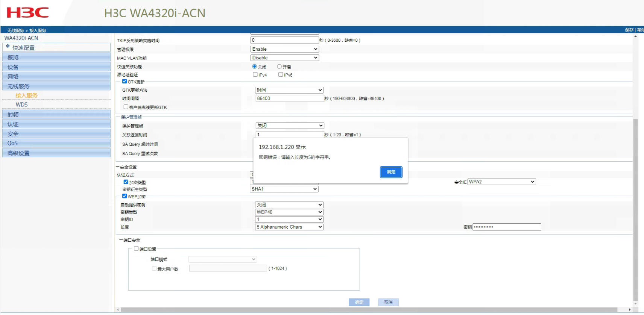The width and height of the screenshot is (644, 315).
Task: Open the 保护管理帧 dropdown showing 关闭
Action: [x=290, y=126]
